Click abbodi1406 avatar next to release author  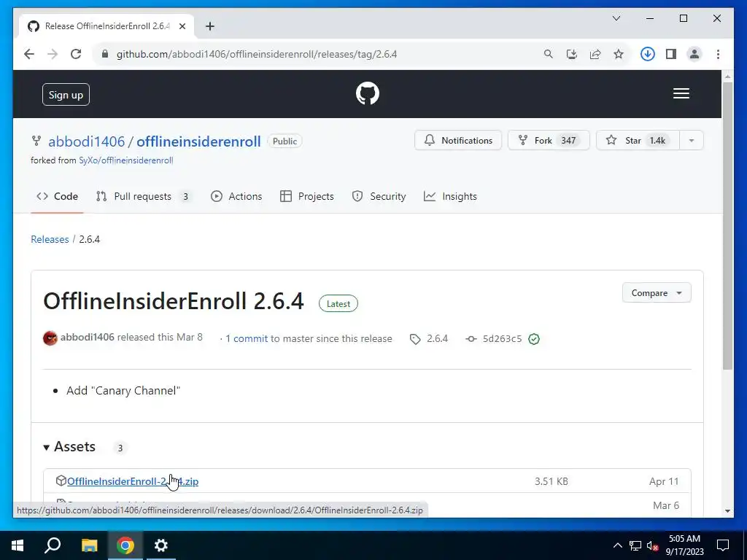[x=50, y=338]
